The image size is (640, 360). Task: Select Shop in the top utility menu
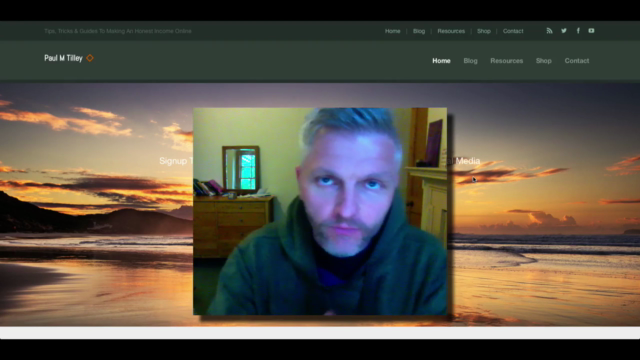484,31
